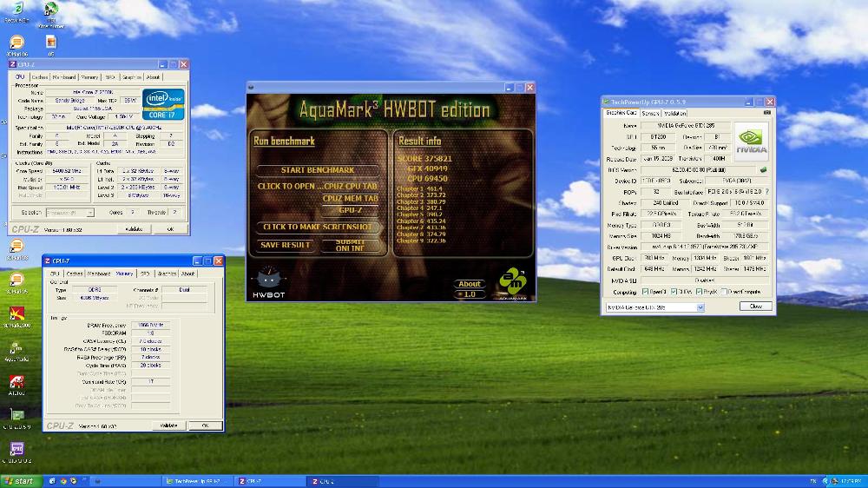This screenshot has width=868, height=488.
Task: Click SAVE RESULT in AquaMark
Action: coord(286,245)
